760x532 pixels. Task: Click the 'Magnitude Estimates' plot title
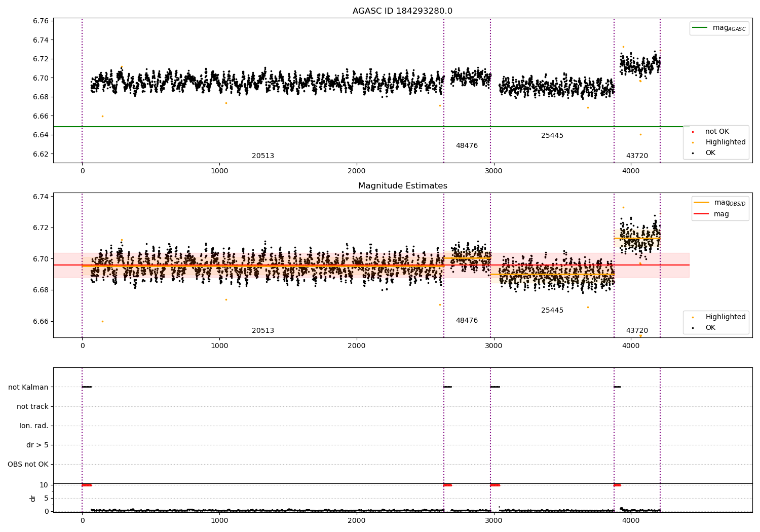[x=402, y=186]
